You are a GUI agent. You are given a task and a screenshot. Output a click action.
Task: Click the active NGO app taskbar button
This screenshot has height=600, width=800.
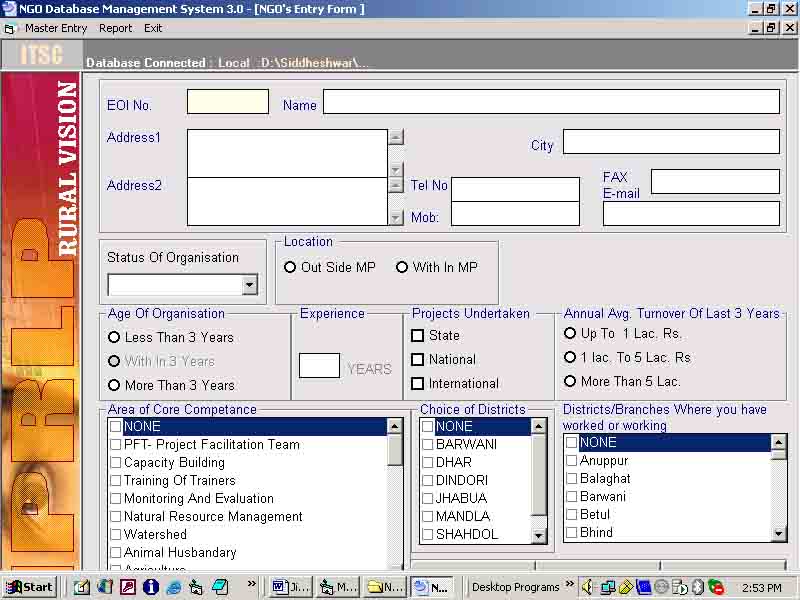click(433, 587)
